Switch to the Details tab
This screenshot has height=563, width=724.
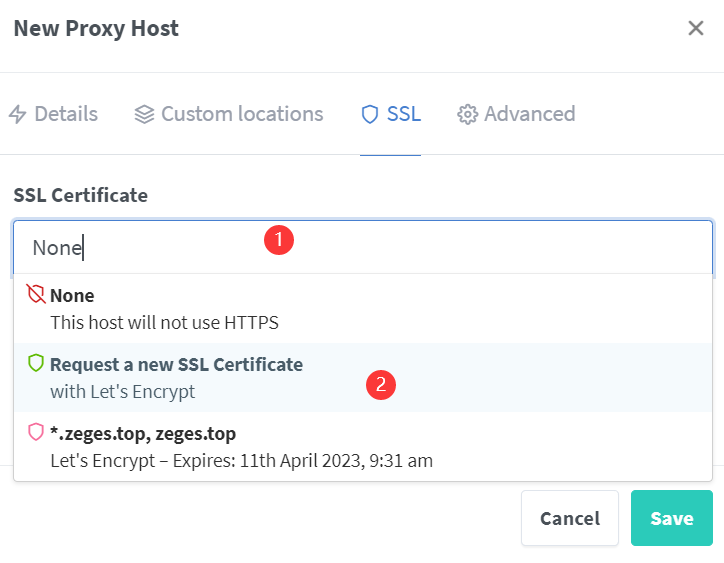(x=65, y=114)
